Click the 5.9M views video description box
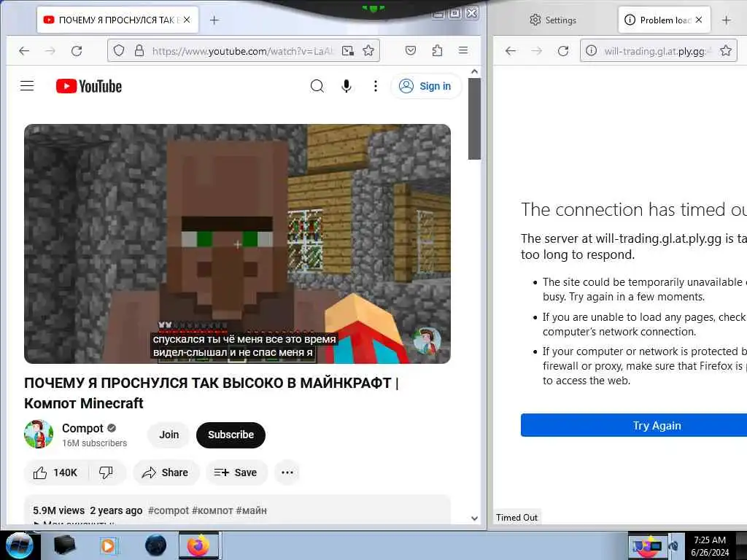Viewport: 747px width, 560px height. point(237,510)
